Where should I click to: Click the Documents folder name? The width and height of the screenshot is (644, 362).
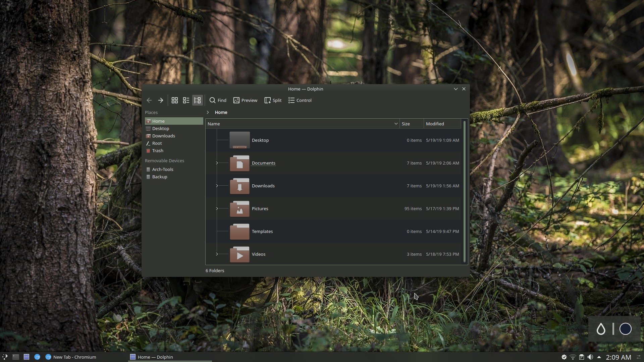264,163
